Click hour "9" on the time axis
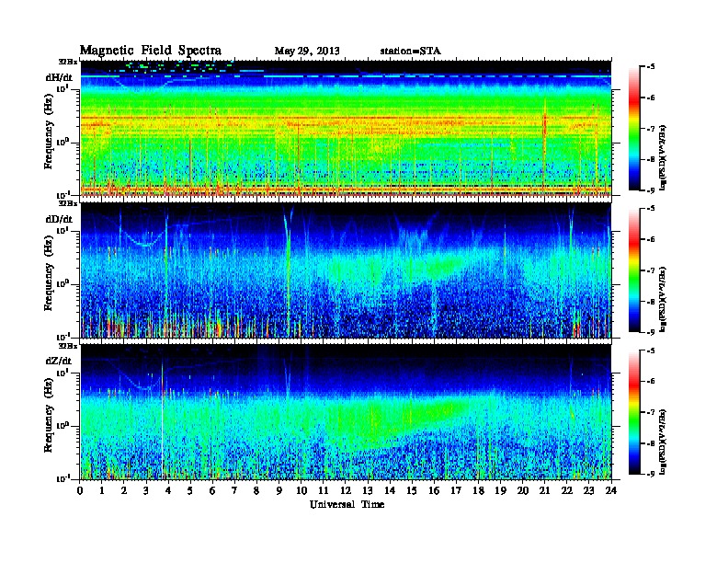The image size is (728, 563). (x=279, y=491)
